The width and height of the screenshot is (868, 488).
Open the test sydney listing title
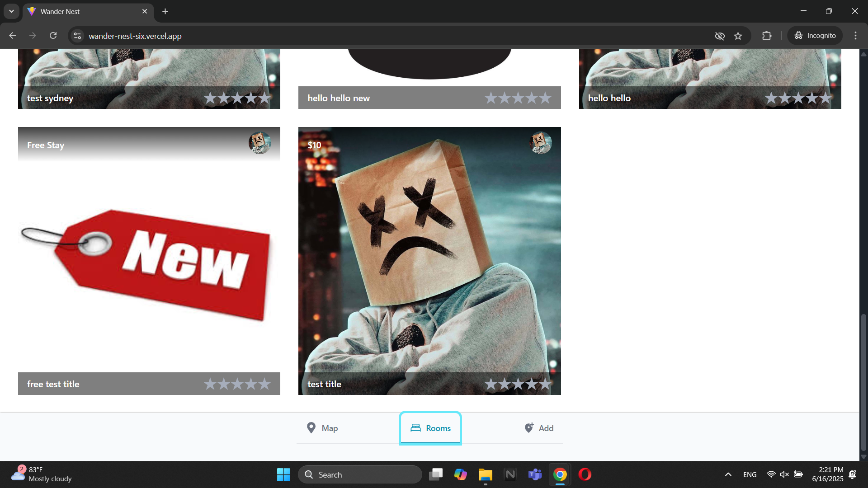click(x=50, y=98)
